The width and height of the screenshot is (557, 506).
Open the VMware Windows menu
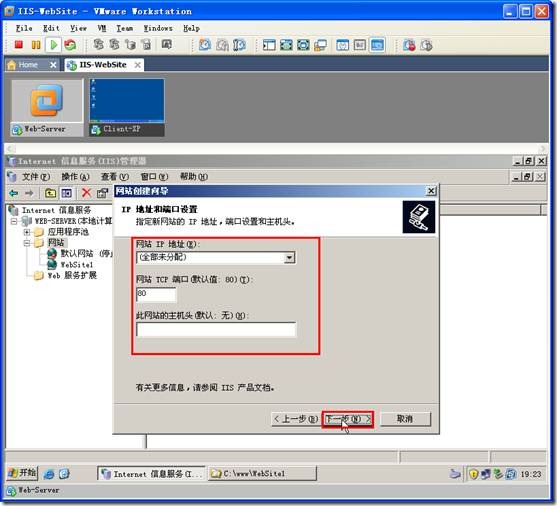click(x=158, y=28)
